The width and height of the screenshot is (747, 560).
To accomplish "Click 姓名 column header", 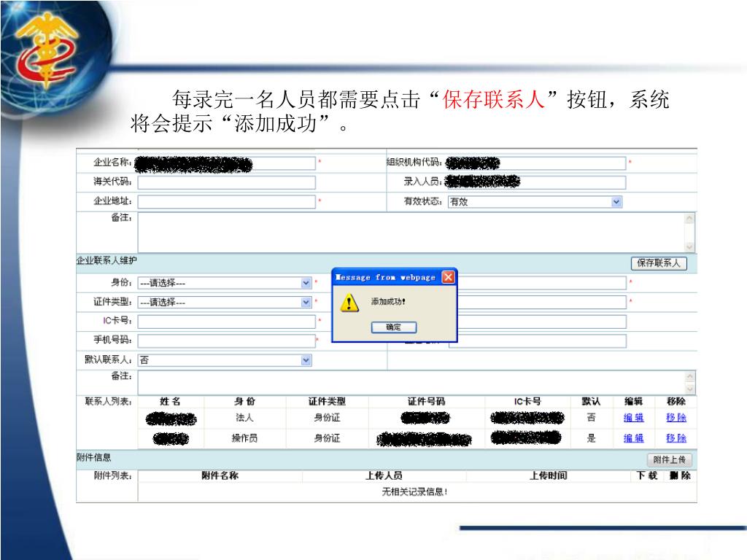I will pos(170,402).
